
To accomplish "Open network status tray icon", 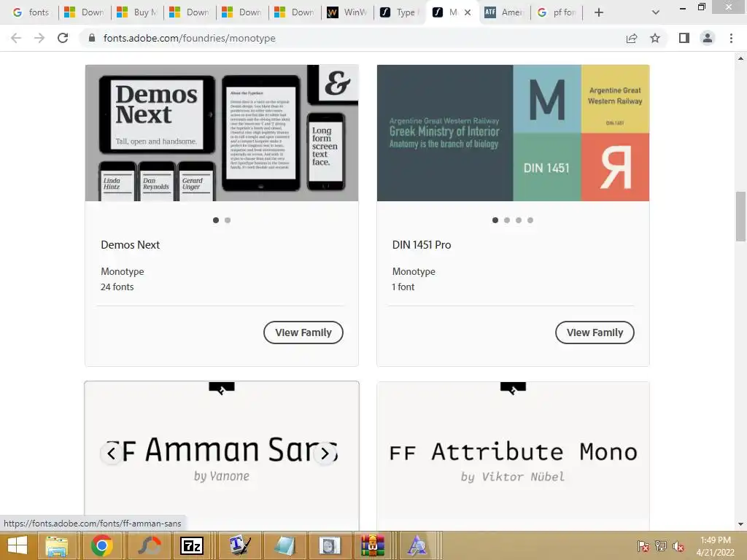I will pos(661,546).
